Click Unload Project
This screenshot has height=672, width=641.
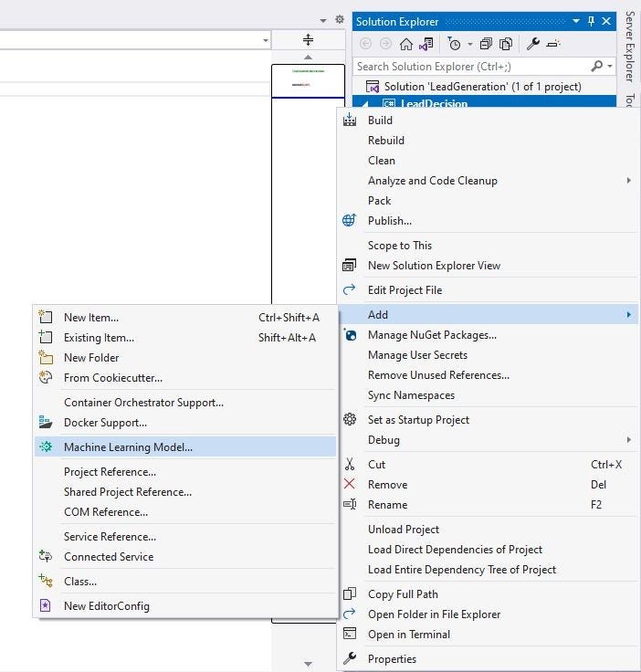(488, 530)
